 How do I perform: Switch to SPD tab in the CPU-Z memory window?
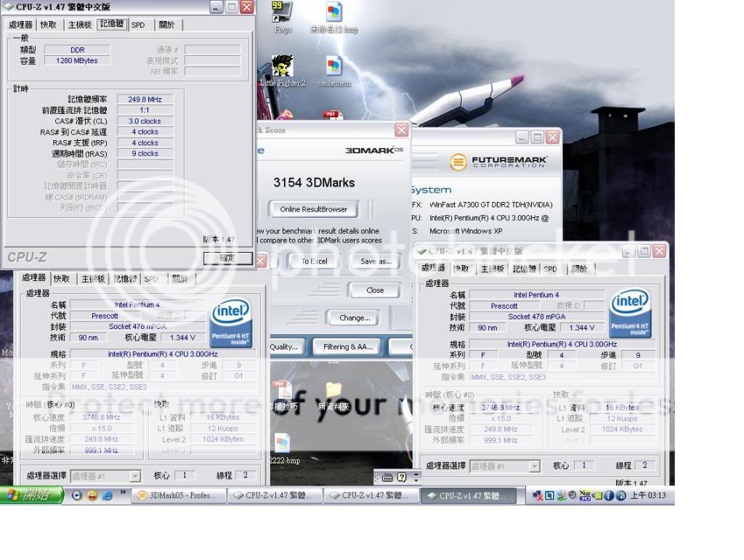(138, 25)
